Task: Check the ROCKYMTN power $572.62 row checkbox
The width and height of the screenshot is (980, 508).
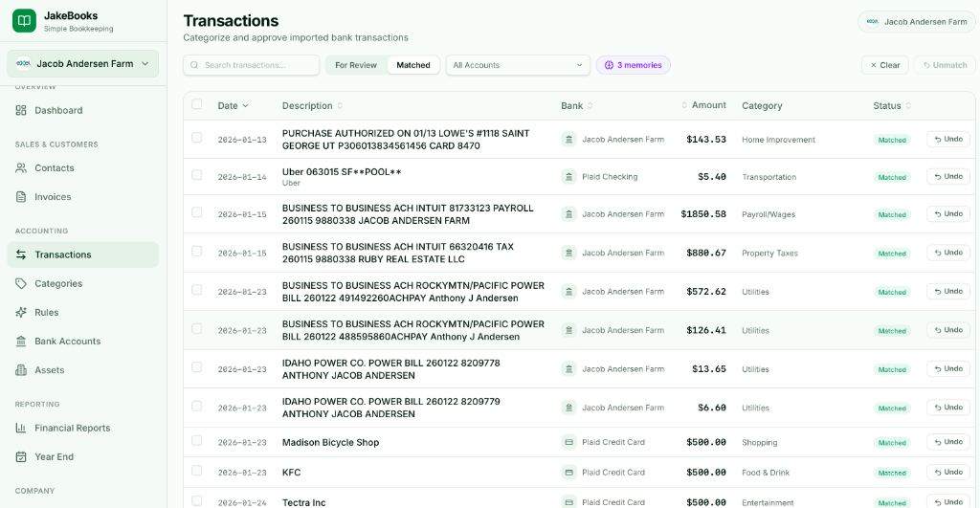Action: (x=197, y=290)
